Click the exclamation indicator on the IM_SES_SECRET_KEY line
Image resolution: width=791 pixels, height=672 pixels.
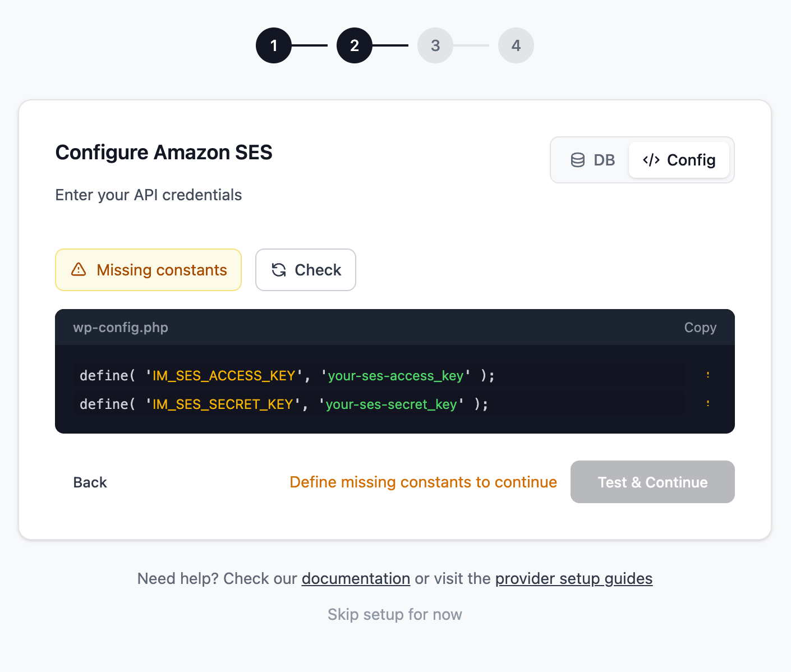tap(708, 403)
